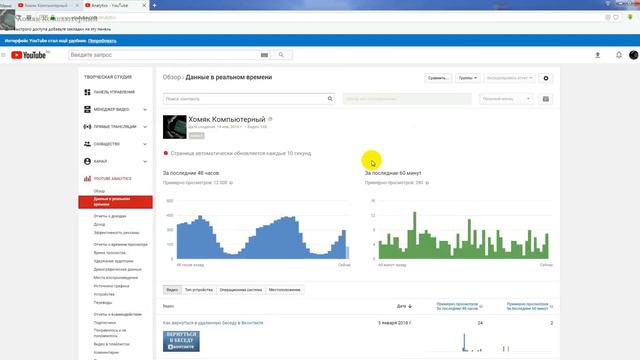Viewport: 640px width, 360px height.
Task: Click the Творческая студия heading
Action: (108, 77)
